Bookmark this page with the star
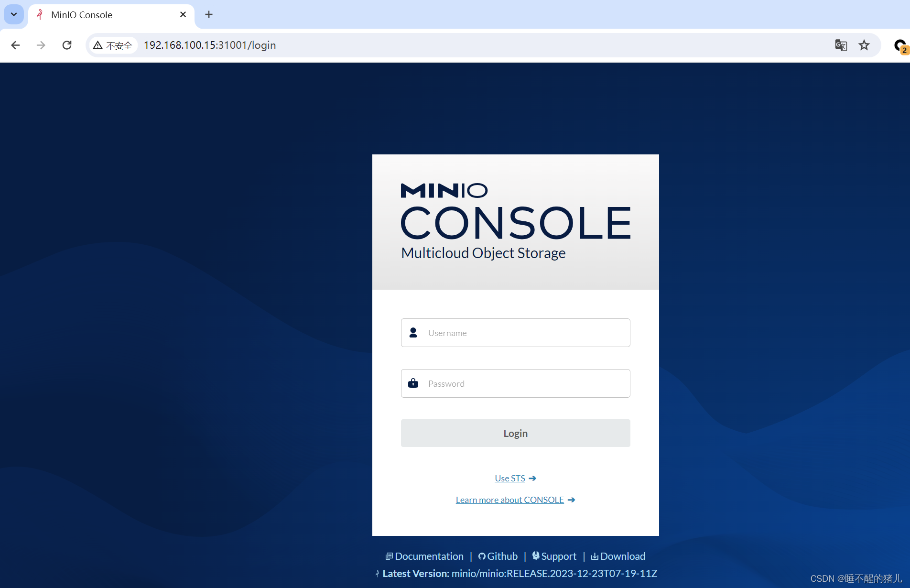 click(864, 45)
